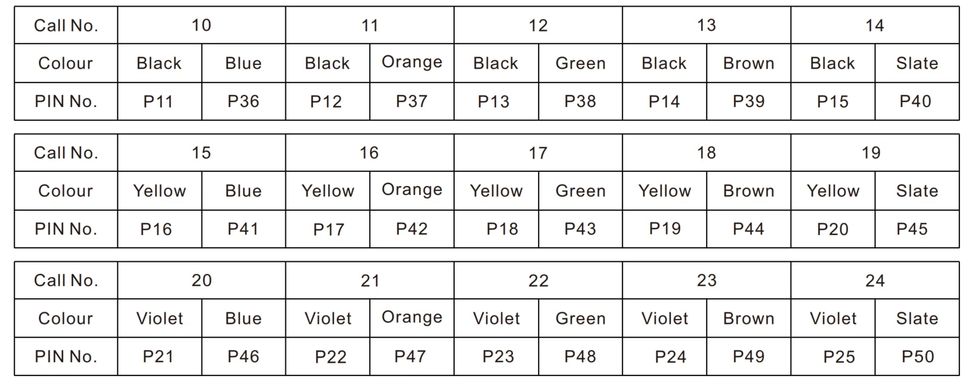
Task: Click the Call No. 22 header cell
Action: 538,281
